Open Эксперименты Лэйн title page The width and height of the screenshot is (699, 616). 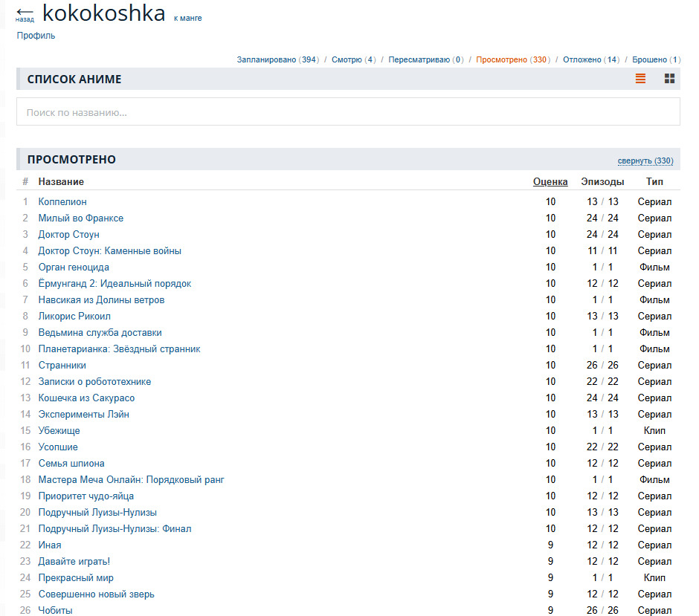83,414
